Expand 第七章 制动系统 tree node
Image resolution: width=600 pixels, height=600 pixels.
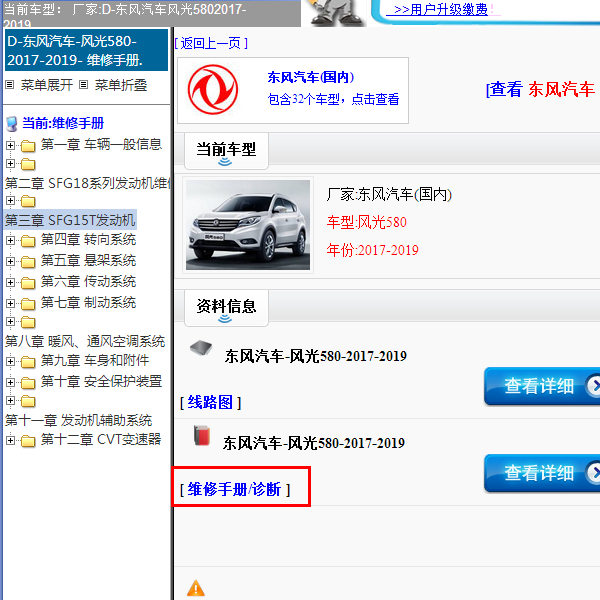click(10, 303)
